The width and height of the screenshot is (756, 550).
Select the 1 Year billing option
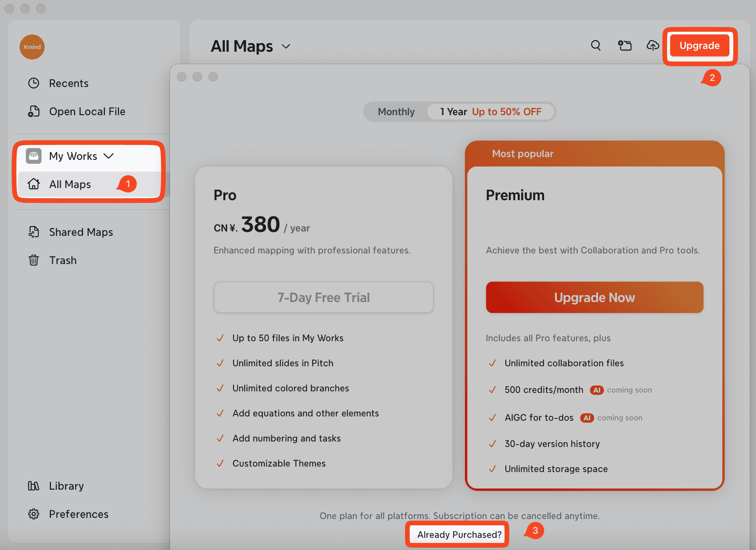pyautogui.click(x=490, y=112)
